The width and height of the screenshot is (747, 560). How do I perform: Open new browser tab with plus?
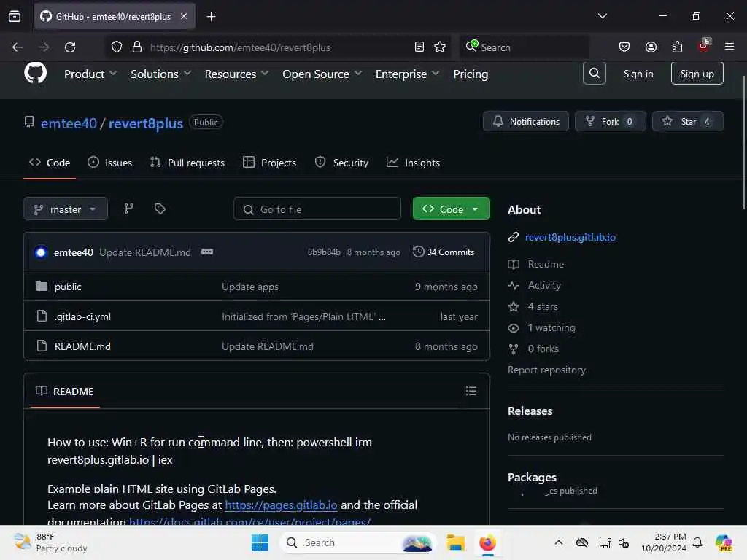[x=211, y=17]
